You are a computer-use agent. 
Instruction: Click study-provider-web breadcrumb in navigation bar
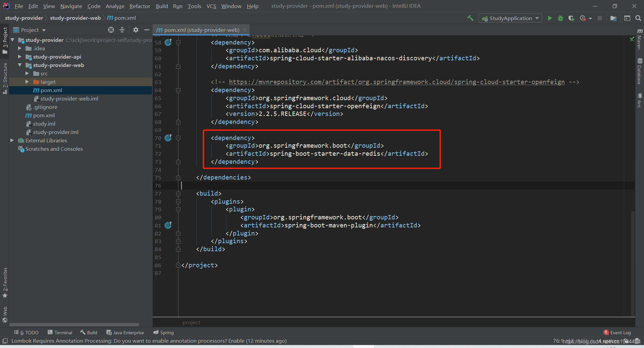coord(75,18)
